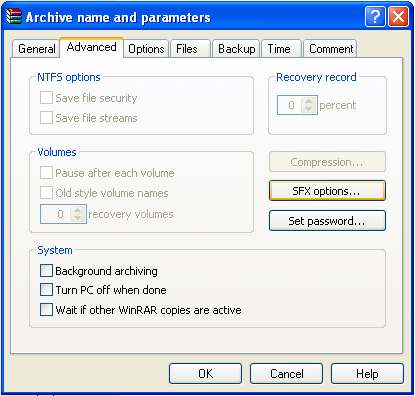Click the Cancel button
This screenshot has height=396, width=415.
click(x=286, y=374)
